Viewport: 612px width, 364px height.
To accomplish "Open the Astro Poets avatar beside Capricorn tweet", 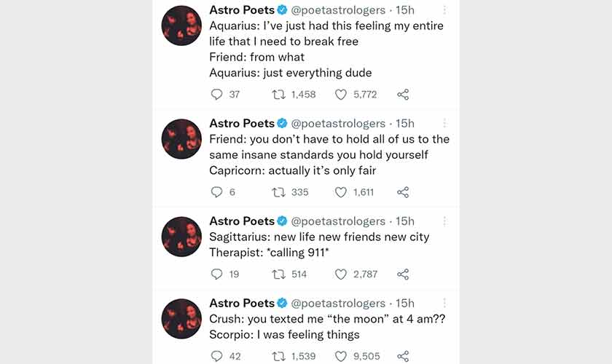I will click(181, 139).
